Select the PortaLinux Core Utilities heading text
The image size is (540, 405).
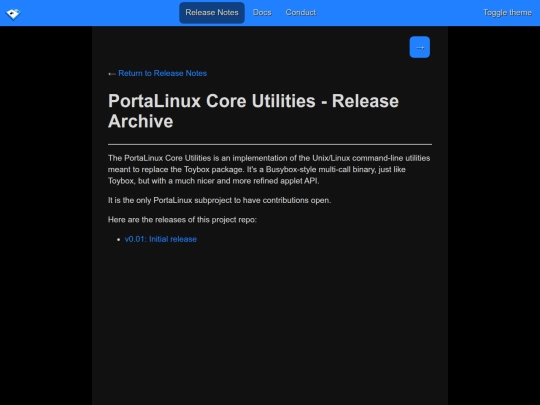pyautogui.click(x=253, y=111)
